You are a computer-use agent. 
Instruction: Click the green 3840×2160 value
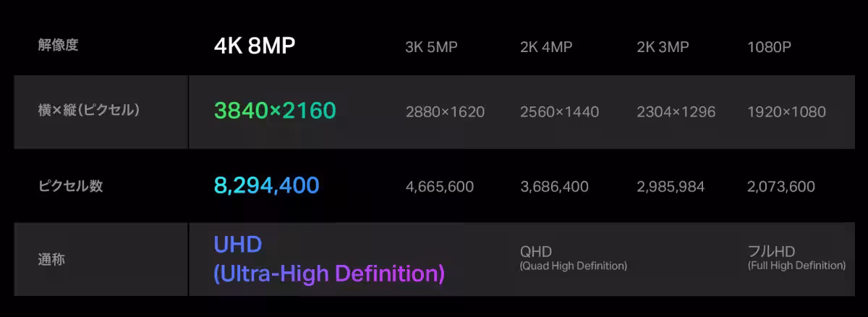click(275, 111)
